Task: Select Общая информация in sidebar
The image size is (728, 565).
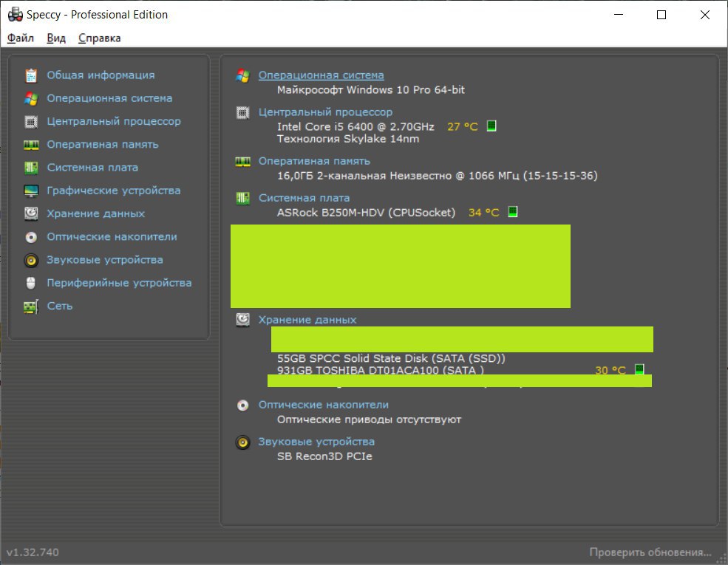Action: pyautogui.click(x=101, y=75)
